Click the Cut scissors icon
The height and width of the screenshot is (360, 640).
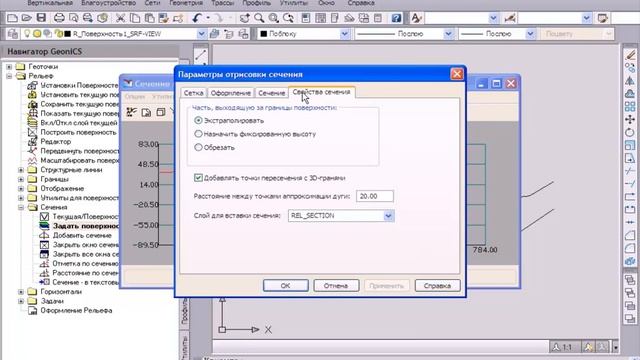120,18
